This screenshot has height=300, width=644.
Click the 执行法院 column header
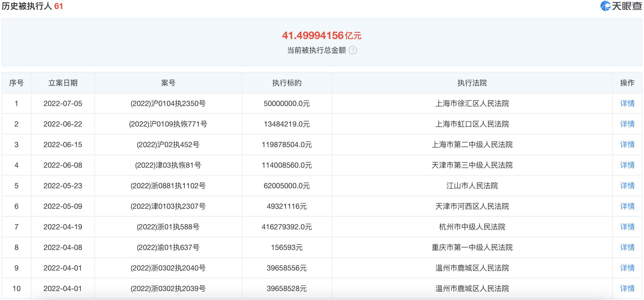coord(472,83)
